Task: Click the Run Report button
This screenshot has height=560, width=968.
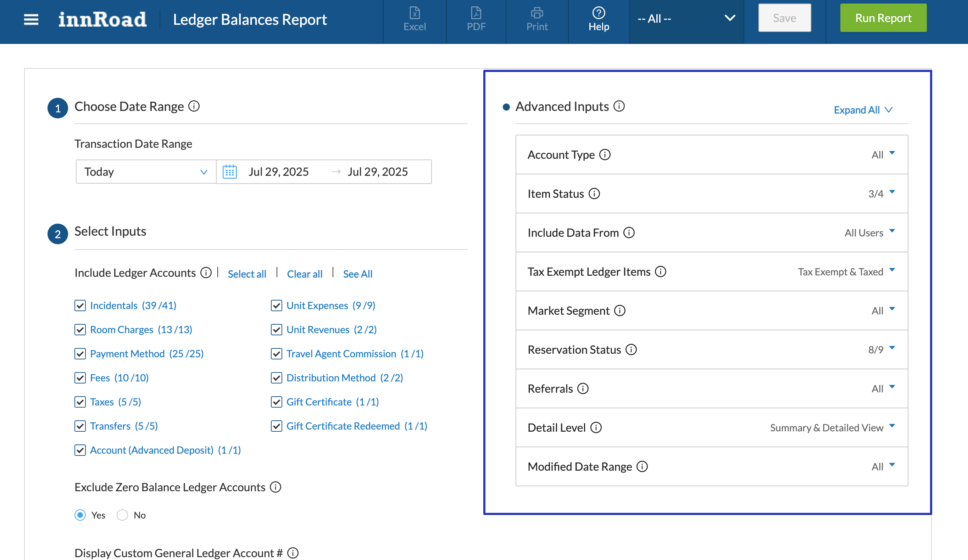Action: tap(883, 18)
